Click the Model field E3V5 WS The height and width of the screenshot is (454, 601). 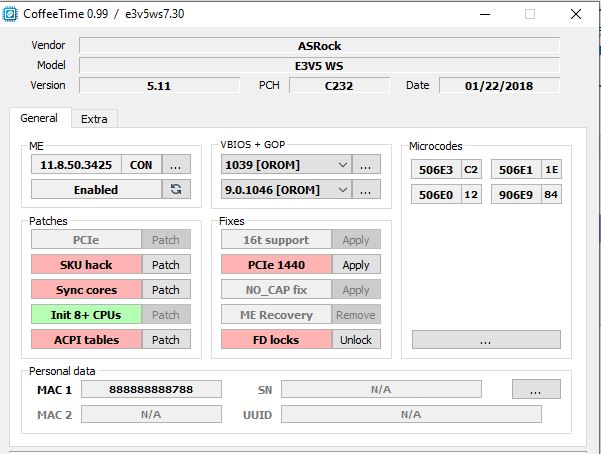319,66
